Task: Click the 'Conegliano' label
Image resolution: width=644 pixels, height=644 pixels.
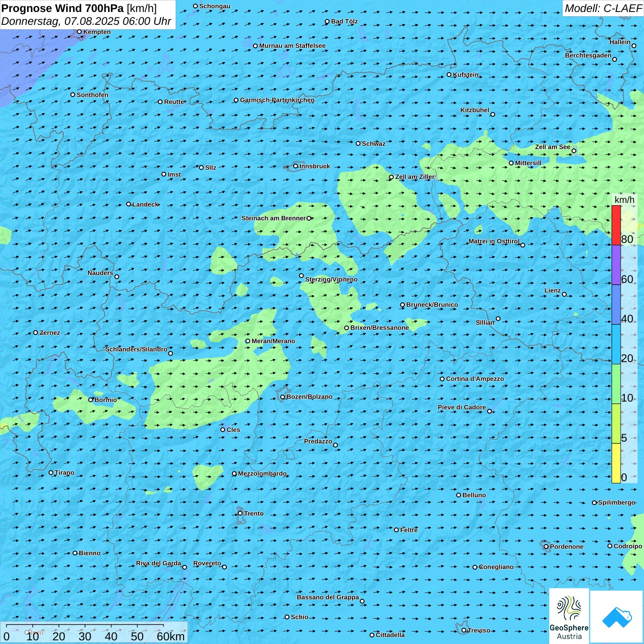Action: 496,567
